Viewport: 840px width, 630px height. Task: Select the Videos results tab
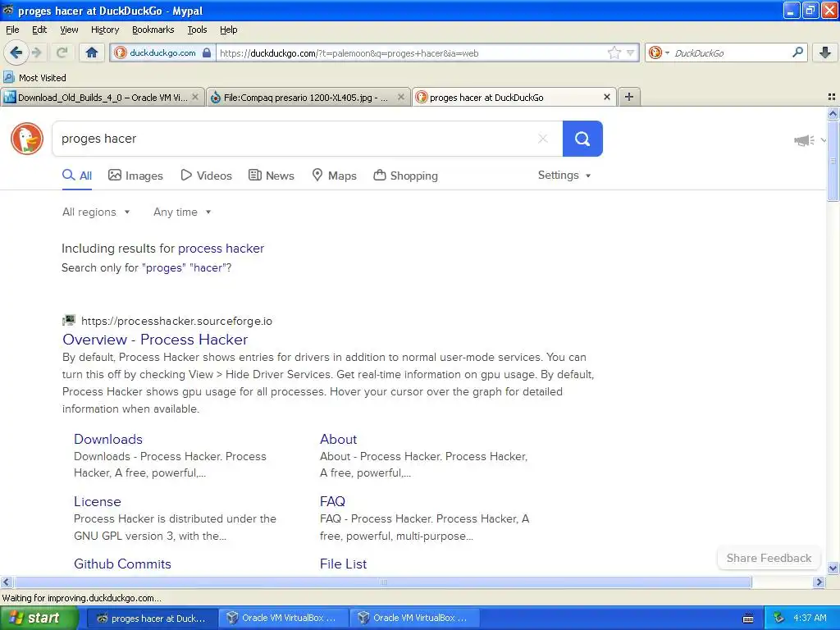pos(206,176)
